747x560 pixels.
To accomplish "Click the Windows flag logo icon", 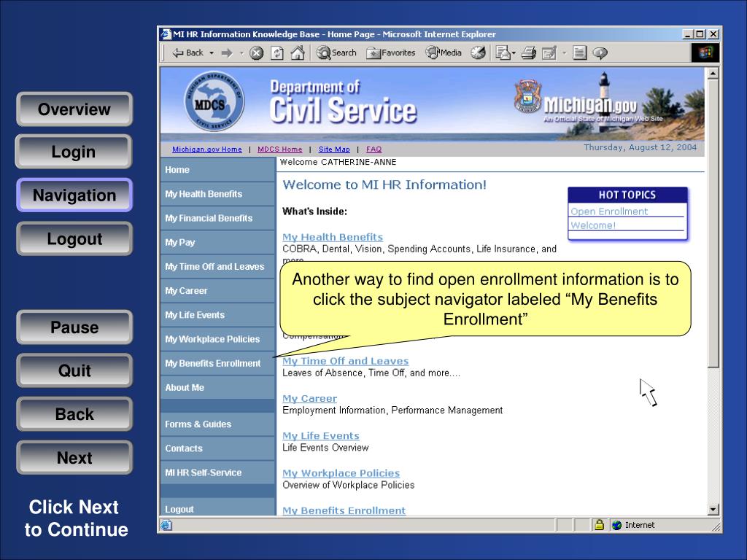I will pos(705,52).
